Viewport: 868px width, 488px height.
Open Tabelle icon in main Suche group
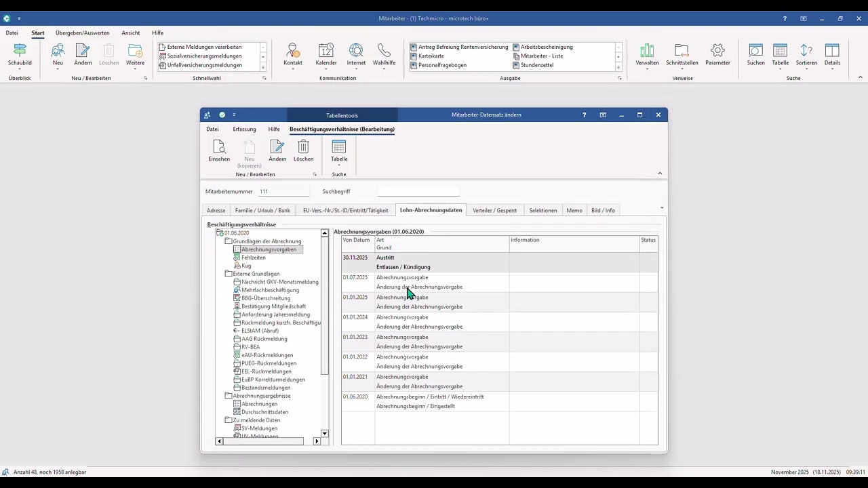(781, 56)
